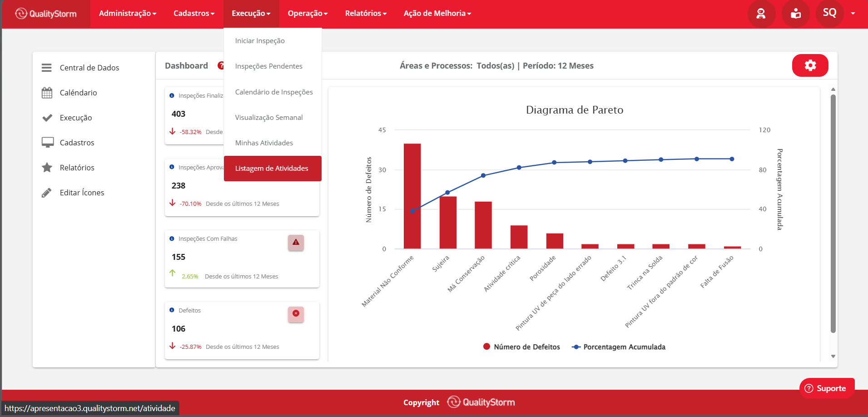Choose Visualização Semanal entry

pos(273,118)
